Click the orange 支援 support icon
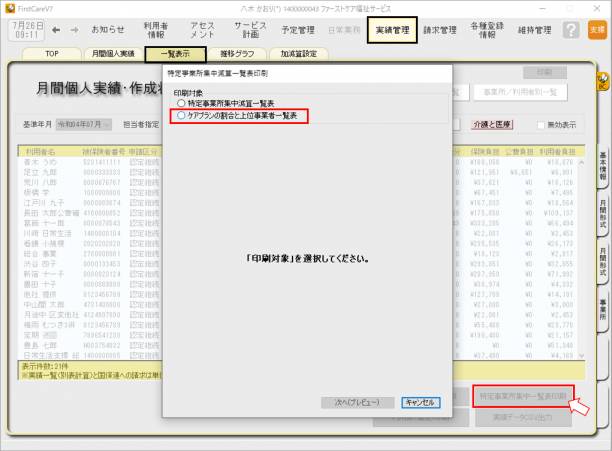This screenshot has height=451, width=612. (597, 30)
